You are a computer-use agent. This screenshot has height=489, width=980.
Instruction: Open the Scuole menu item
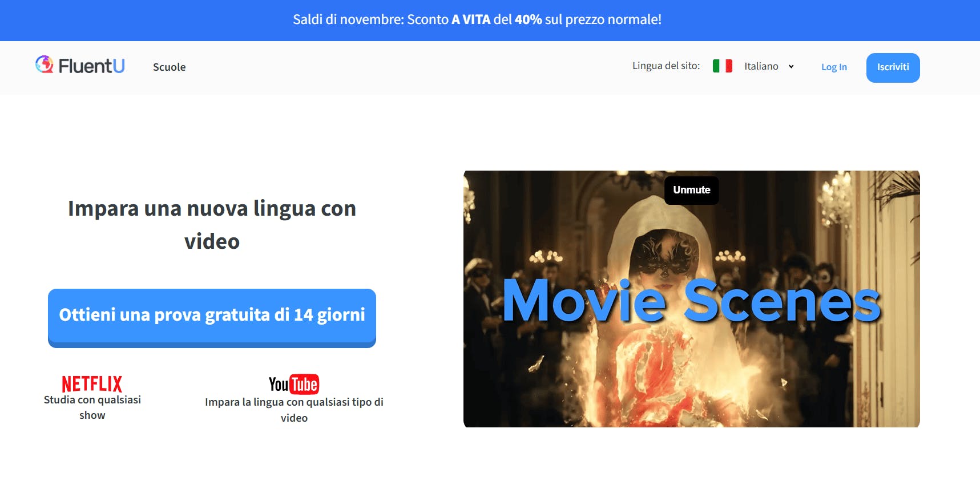point(170,67)
